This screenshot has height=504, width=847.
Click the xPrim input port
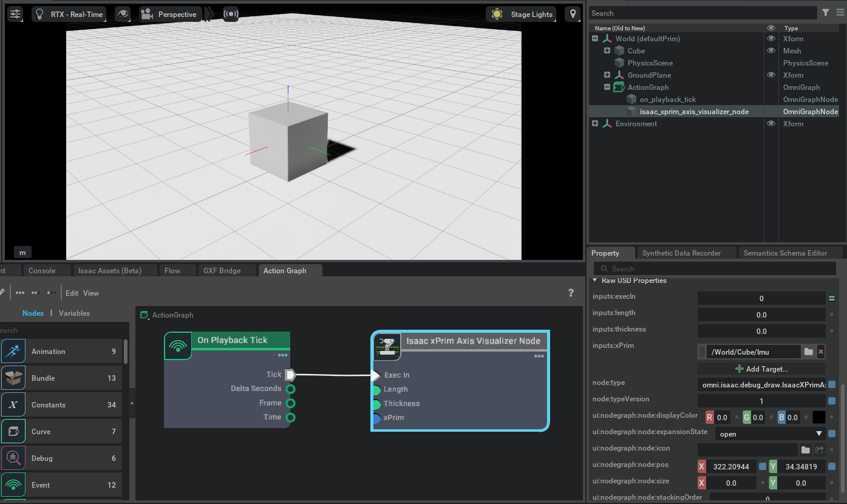pos(376,418)
